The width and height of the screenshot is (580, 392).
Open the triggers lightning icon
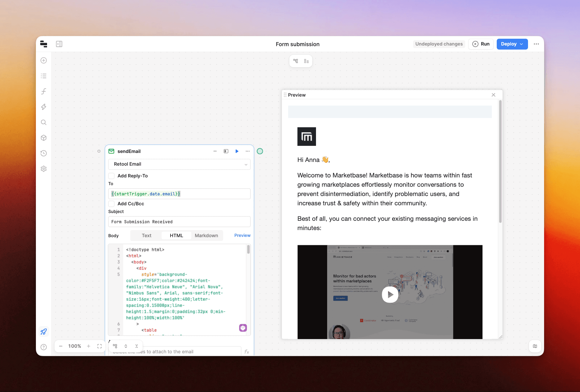click(x=44, y=107)
